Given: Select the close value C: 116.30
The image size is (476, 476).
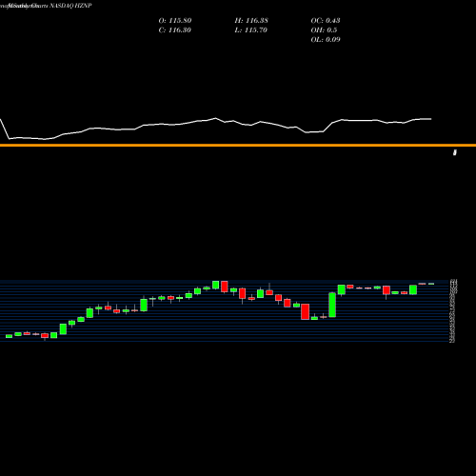Looking at the screenshot, I should [174, 30].
